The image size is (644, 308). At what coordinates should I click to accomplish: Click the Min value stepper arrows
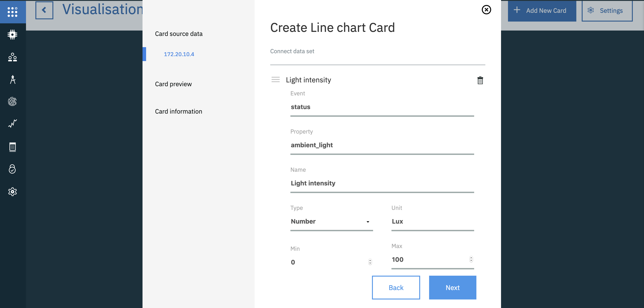click(x=370, y=262)
